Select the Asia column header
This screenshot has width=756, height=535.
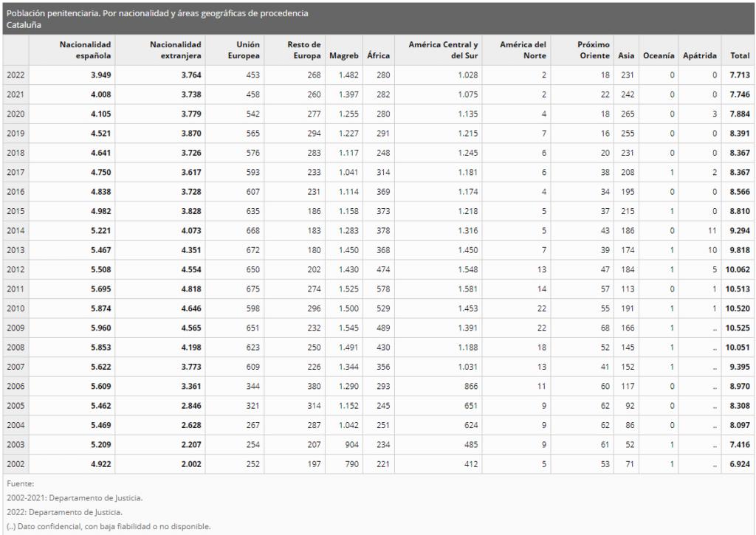pos(626,55)
